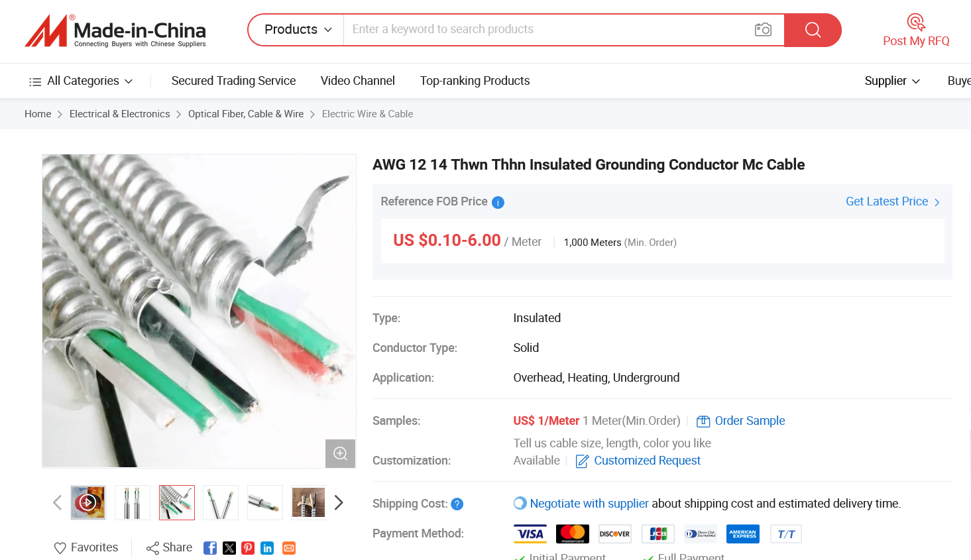Image resolution: width=971 pixels, height=560 pixels.
Task: Click the Shipping Cost help icon
Action: 457,504
